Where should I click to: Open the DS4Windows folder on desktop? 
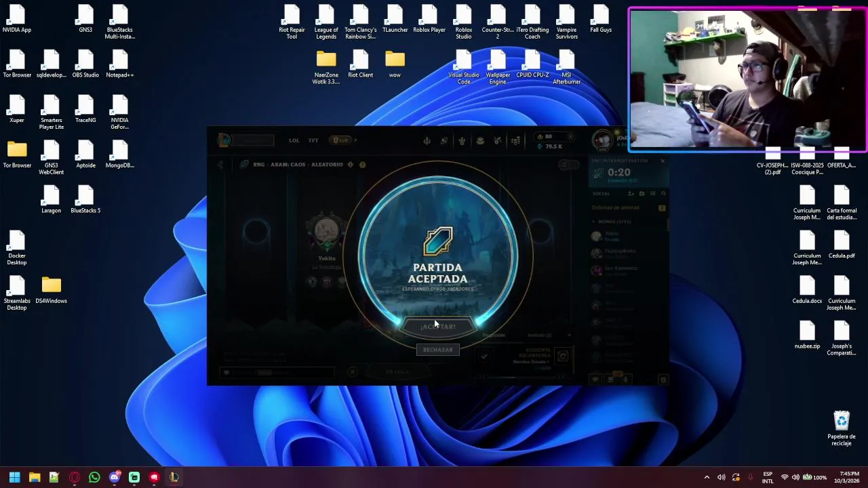(x=52, y=290)
